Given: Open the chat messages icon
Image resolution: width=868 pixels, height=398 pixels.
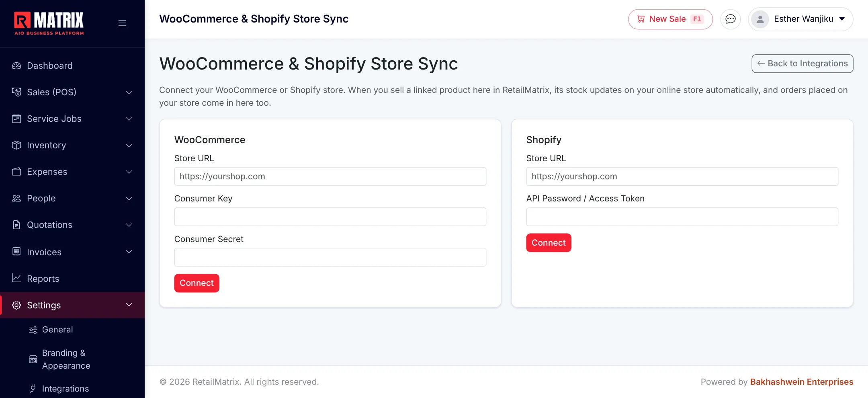Looking at the screenshot, I should (730, 19).
